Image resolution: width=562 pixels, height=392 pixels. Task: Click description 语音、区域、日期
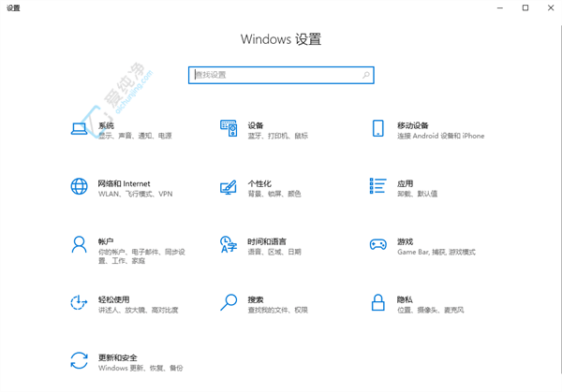tap(274, 252)
